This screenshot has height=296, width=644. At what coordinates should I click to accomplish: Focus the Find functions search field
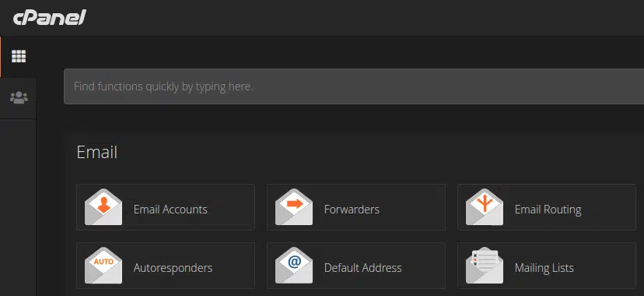[x=354, y=86]
